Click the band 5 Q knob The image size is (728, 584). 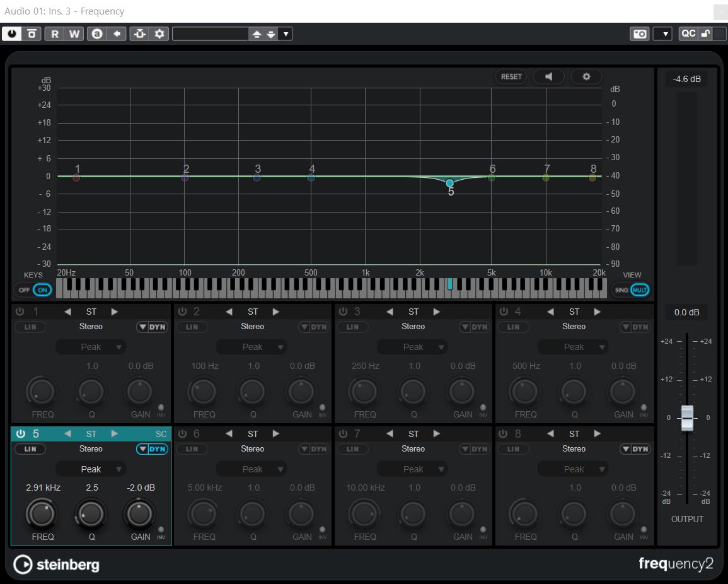coord(91,514)
